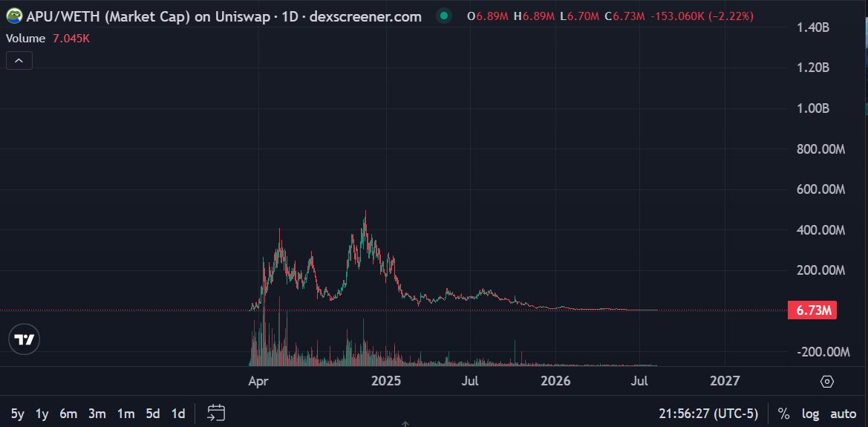Click the O6.89M open value in header

[489, 16]
